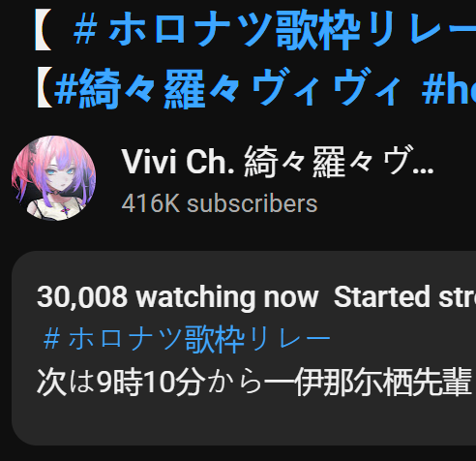Click the ヴィヴィ katakana portion of the title hashtag
This screenshot has width=476, height=461.
[x=326, y=89]
